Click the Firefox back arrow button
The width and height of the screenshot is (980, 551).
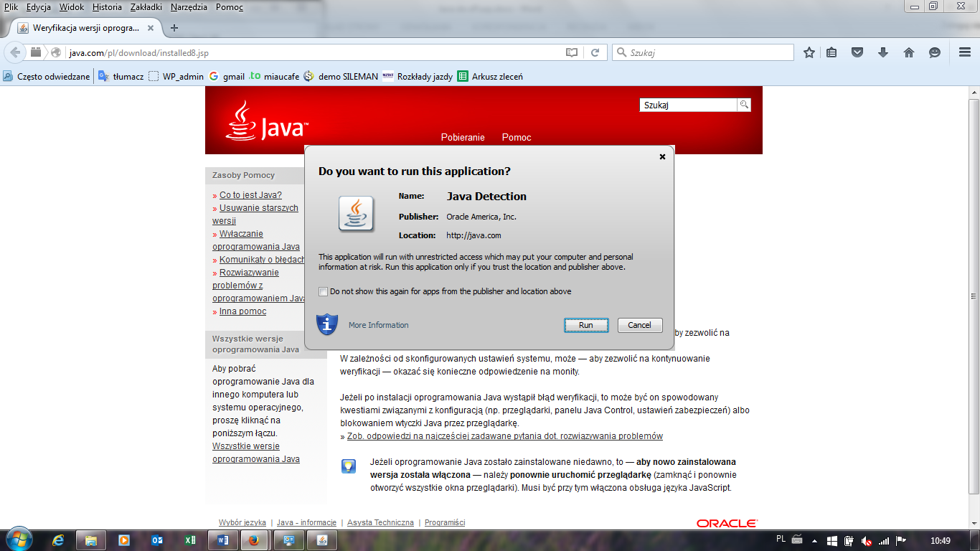click(15, 52)
